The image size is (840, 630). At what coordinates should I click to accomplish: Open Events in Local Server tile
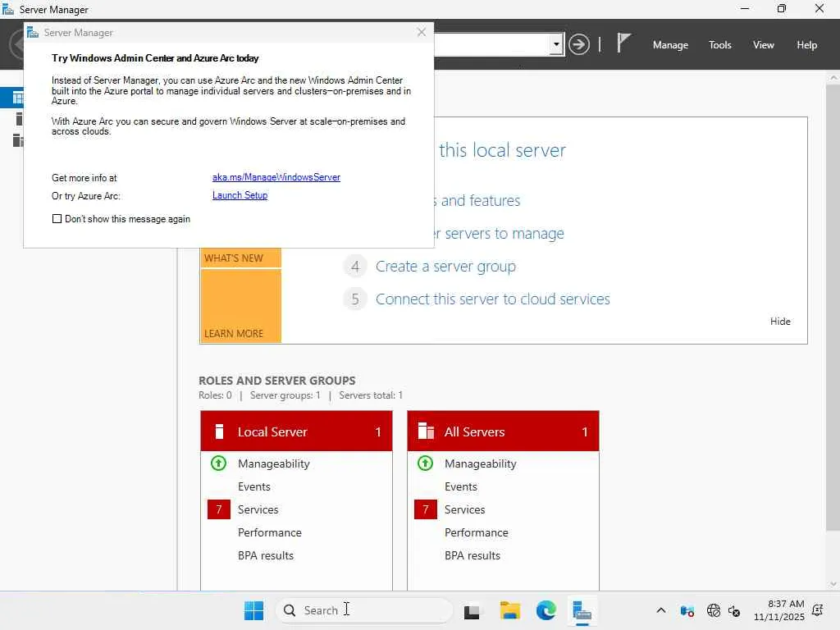click(x=254, y=486)
